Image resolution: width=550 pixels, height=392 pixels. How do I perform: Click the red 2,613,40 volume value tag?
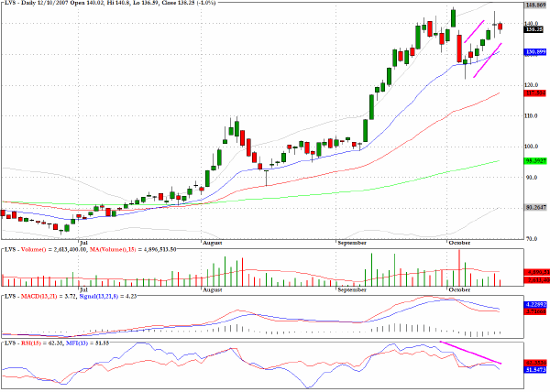pos(536,279)
